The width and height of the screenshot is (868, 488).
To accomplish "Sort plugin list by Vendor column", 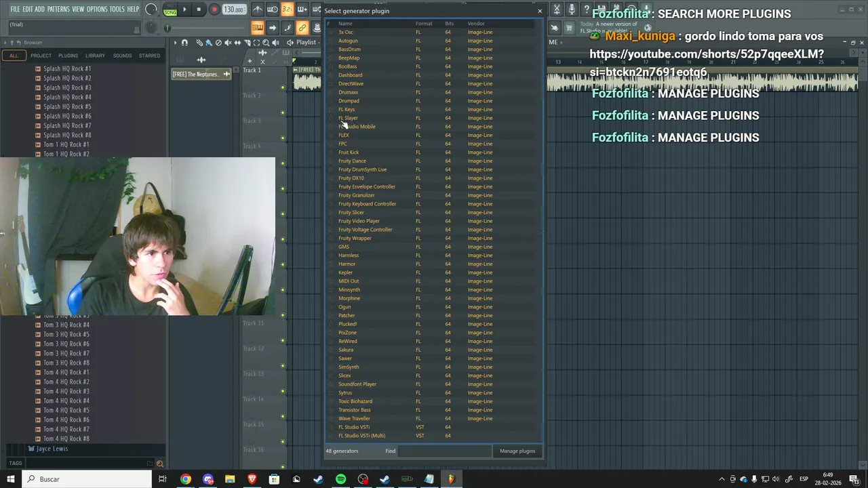I will [476, 24].
